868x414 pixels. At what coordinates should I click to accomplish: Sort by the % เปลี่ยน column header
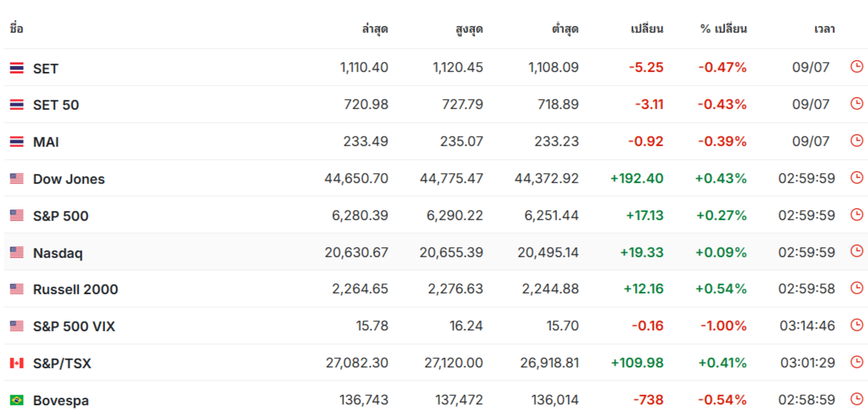click(724, 29)
